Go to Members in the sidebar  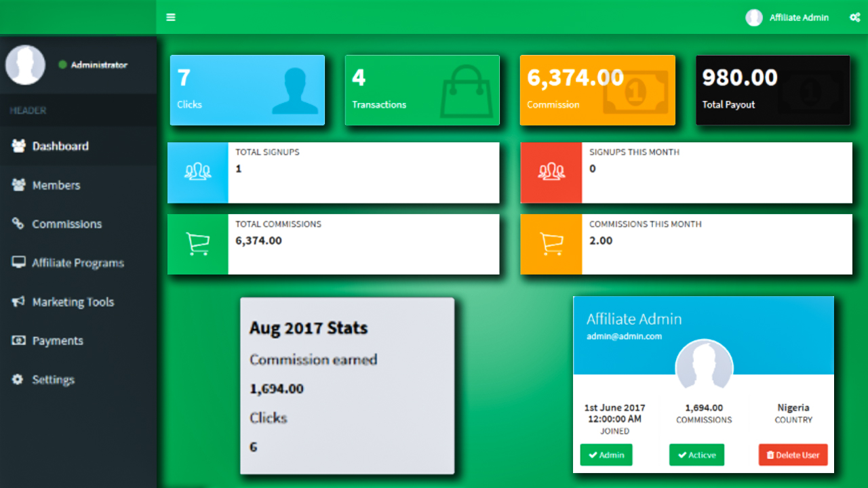[x=56, y=185]
